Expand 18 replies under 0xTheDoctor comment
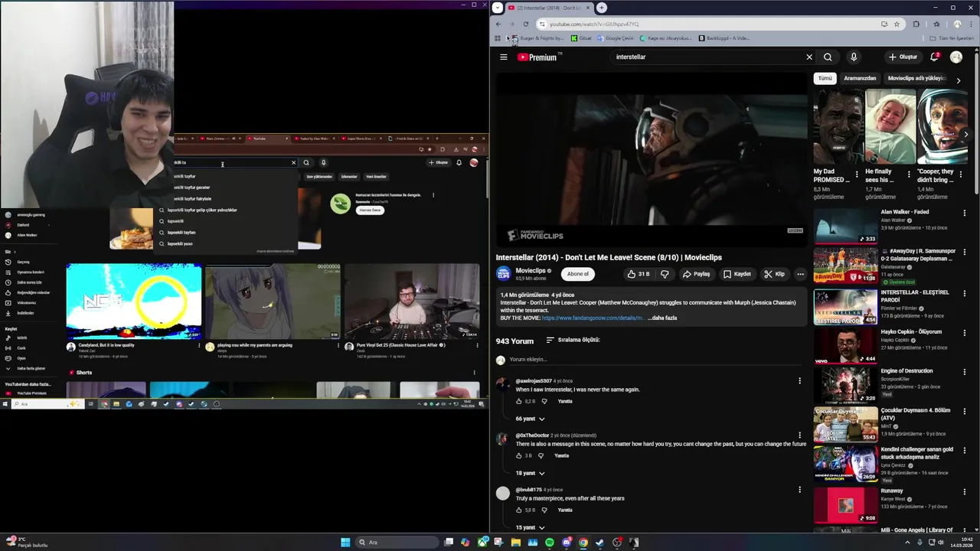 tap(530, 473)
